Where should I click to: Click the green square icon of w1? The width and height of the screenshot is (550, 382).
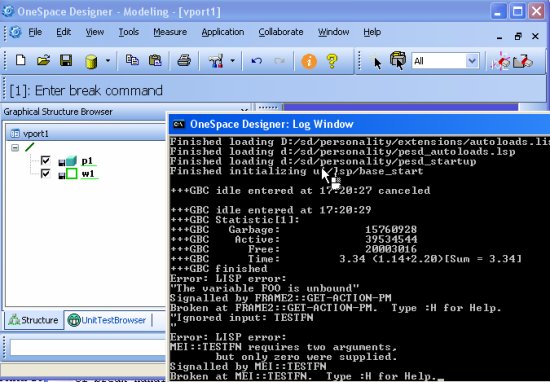click(72, 174)
